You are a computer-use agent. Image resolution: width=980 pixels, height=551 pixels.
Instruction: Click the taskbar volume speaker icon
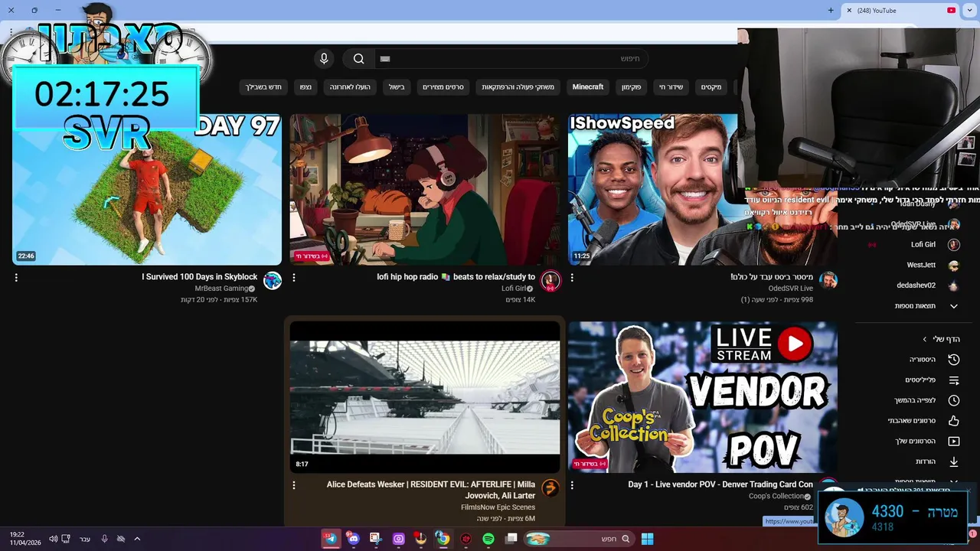click(53, 539)
